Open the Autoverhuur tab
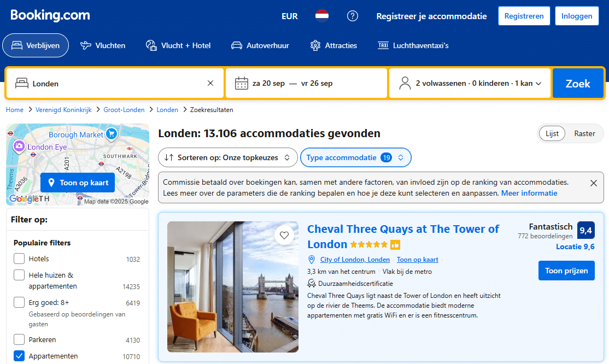Screen dimensions: 609x364 260,45
